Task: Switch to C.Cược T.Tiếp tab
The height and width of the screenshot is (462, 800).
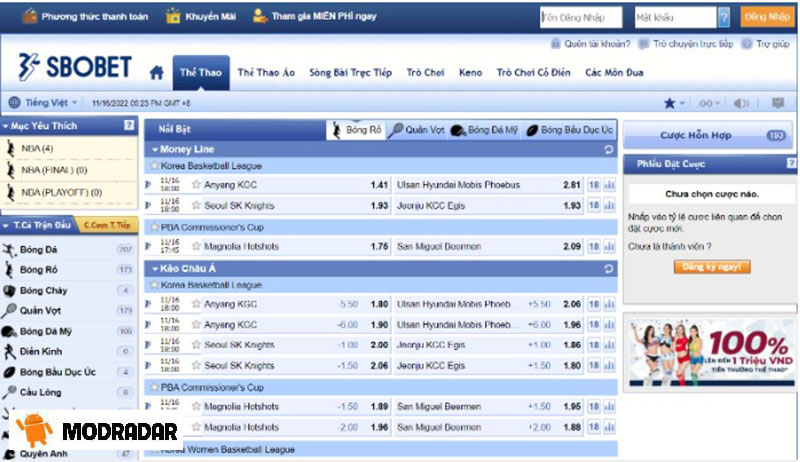Action: [106, 225]
